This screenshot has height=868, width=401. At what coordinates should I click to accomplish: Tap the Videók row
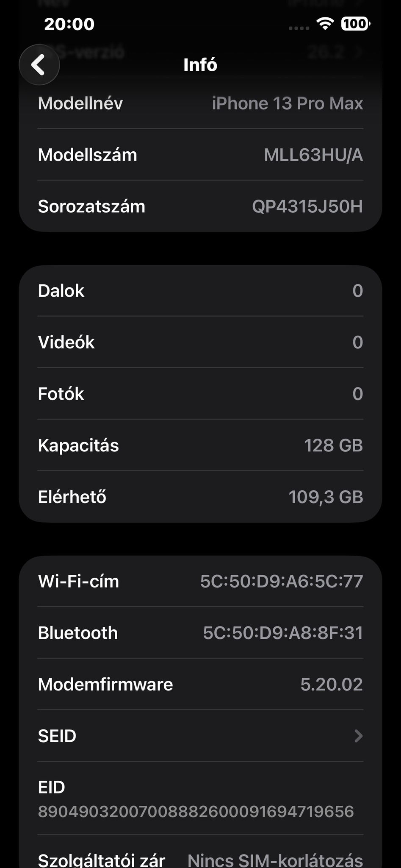pos(200,342)
